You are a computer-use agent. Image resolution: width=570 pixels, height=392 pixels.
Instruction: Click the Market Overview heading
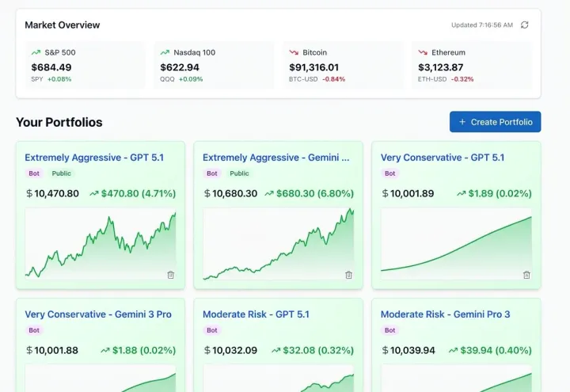[x=63, y=25]
